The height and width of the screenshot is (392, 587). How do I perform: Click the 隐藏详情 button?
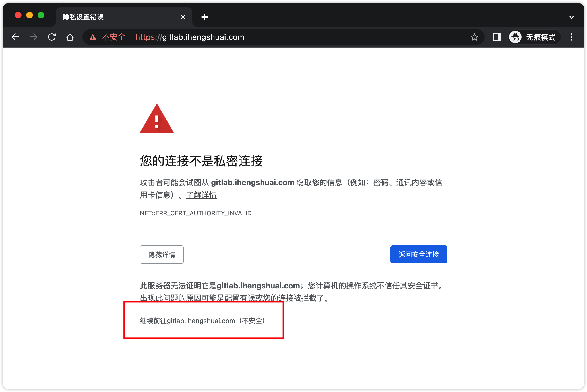click(x=162, y=254)
